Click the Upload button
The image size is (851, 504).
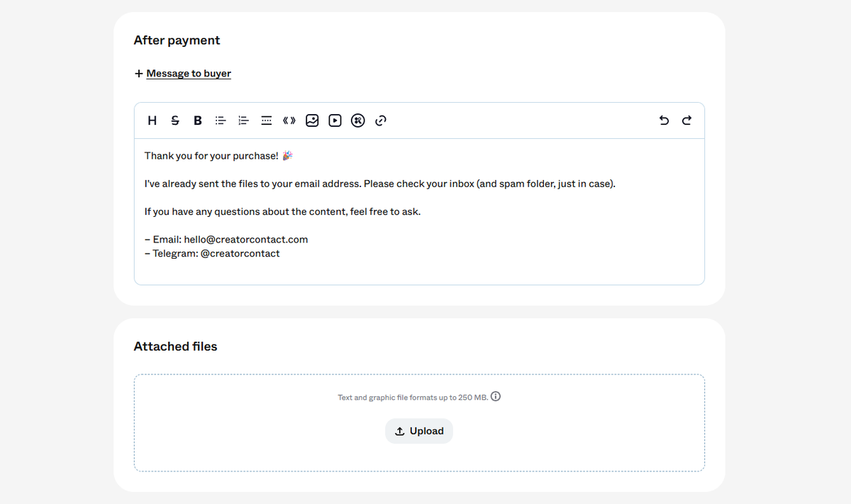(x=419, y=431)
